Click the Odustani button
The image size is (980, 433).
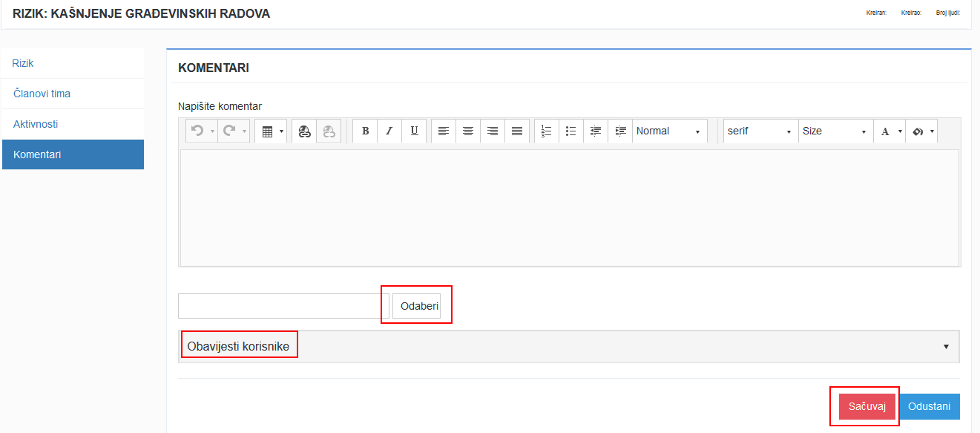pos(930,406)
